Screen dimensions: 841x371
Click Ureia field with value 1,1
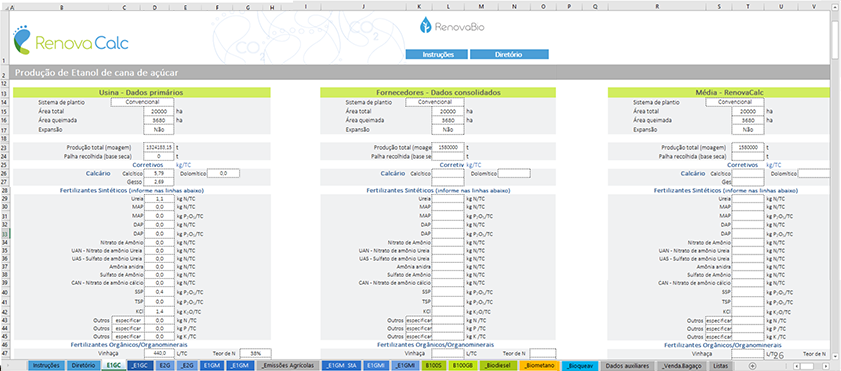159,198
